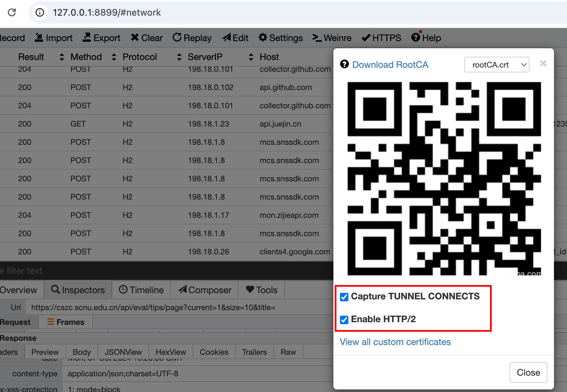Open the response Trailers tab

pos(254,352)
